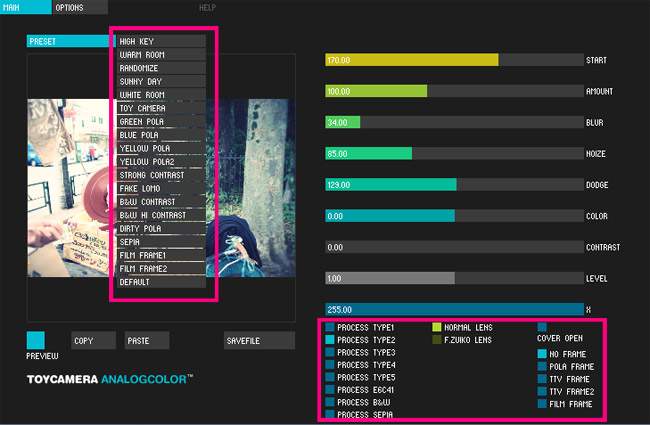Click the right tree preview photo
Viewport: 650px width, 425px height.
(x=251, y=187)
